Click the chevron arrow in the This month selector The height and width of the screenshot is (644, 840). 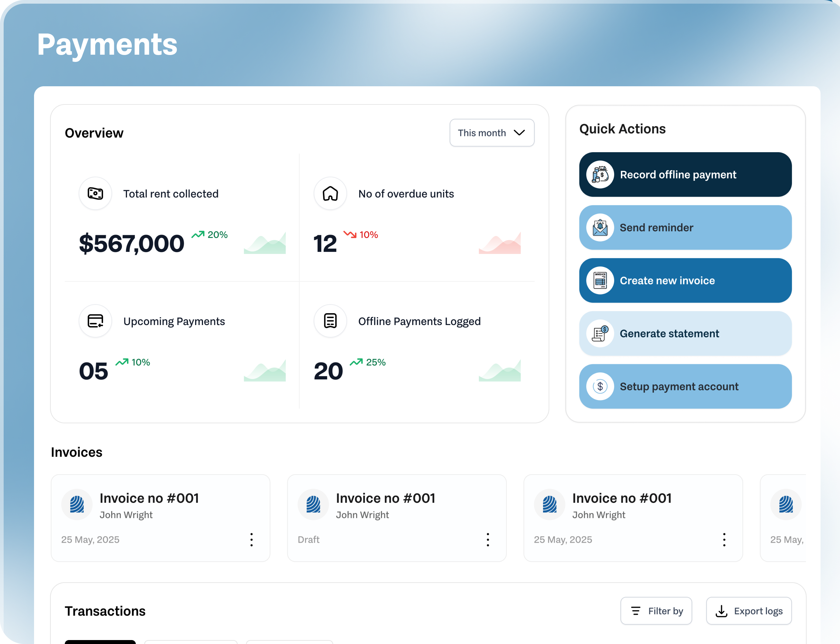click(519, 133)
